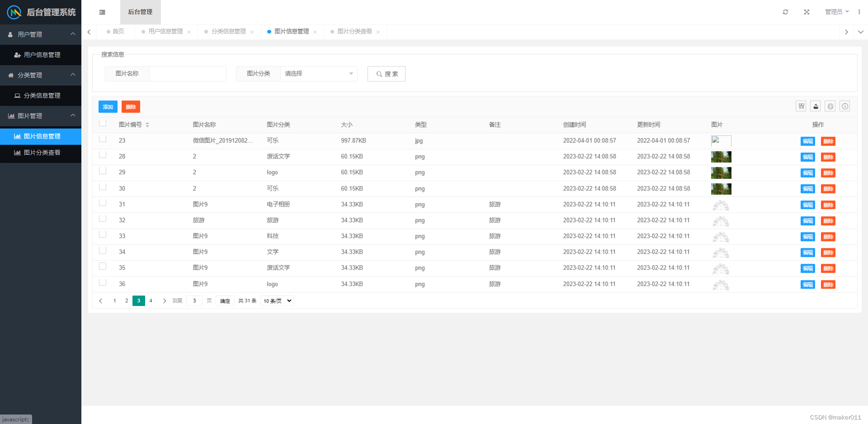868x424 pixels.
Task: Collapse the 图片管理 sidebar group
Action: point(41,116)
